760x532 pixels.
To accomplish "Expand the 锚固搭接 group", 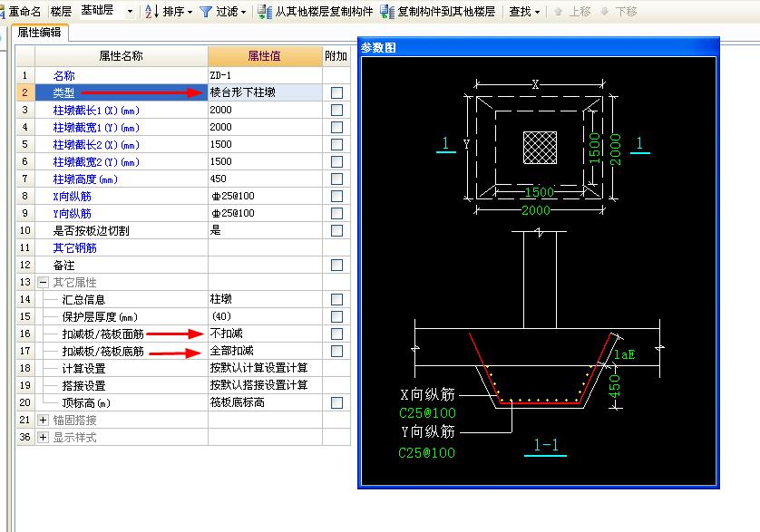I will click(x=44, y=420).
